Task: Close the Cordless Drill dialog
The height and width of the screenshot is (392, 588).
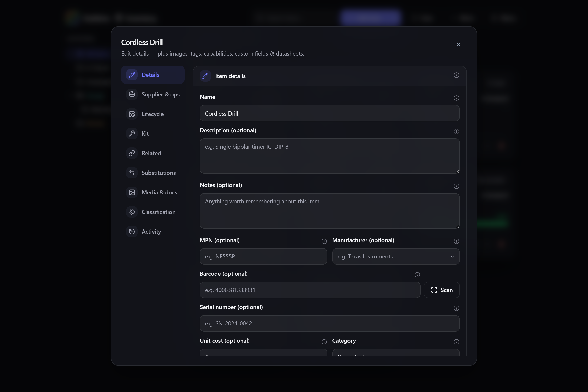Action: 458,45
